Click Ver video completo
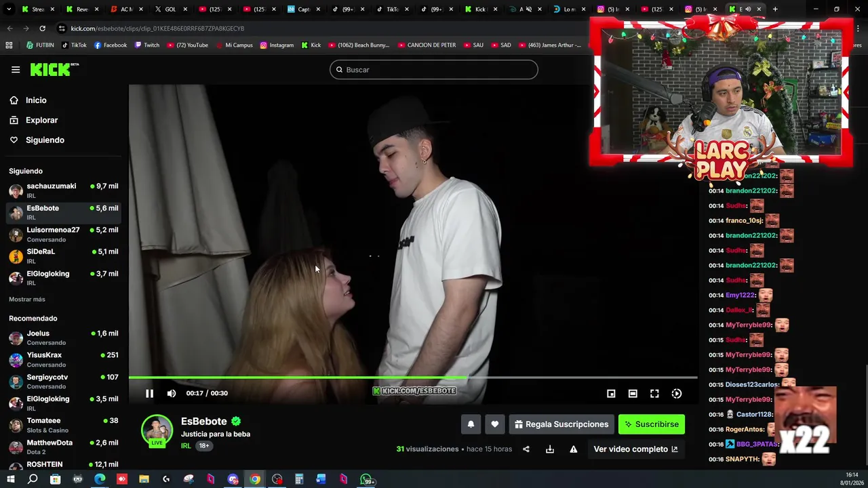This screenshot has width=868, height=488. coord(635,449)
